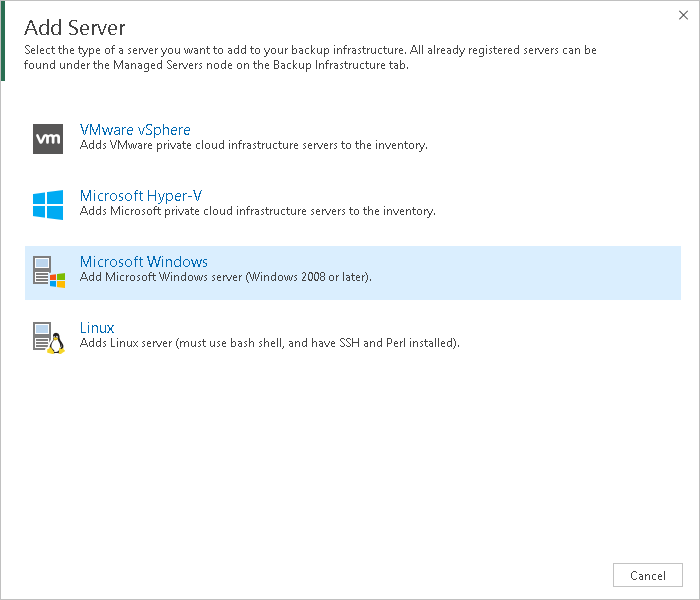
Task: Click blank space right of the Linux description
Action: [570, 343]
